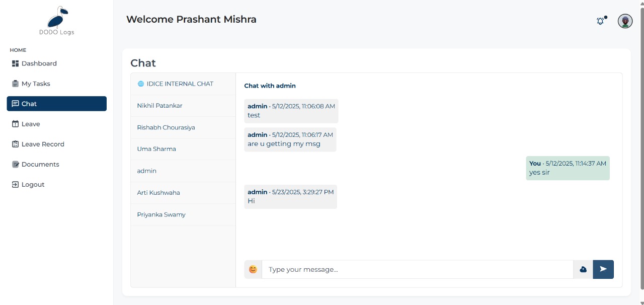Select Chat in the sidebar menu
The width and height of the screenshot is (644, 305).
[29, 104]
